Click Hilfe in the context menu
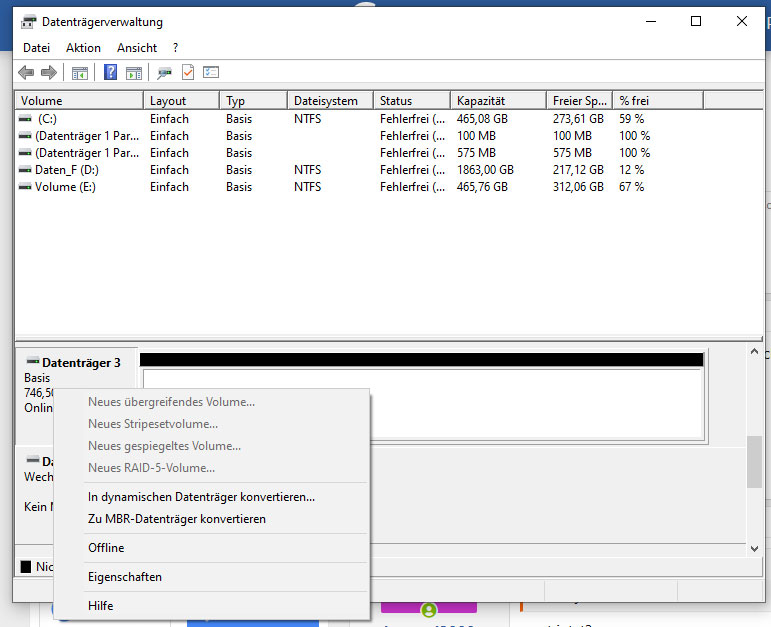The image size is (771, 627). pyautogui.click(x=101, y=605)
